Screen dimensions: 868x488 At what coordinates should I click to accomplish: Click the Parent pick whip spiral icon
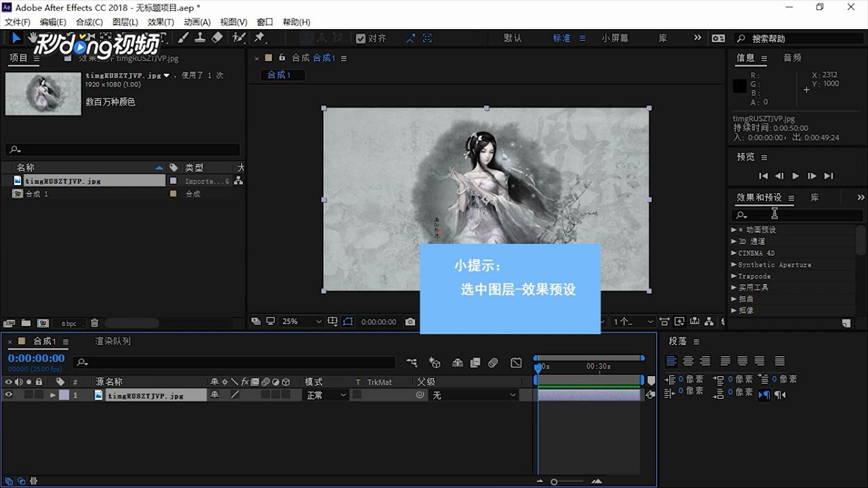point(420,395)
